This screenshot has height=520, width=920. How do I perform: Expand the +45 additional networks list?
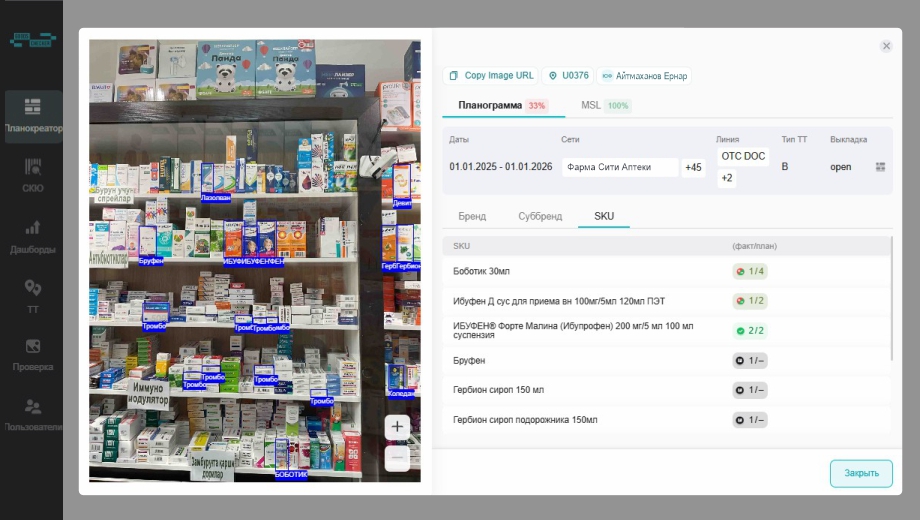tap(693, 167)
